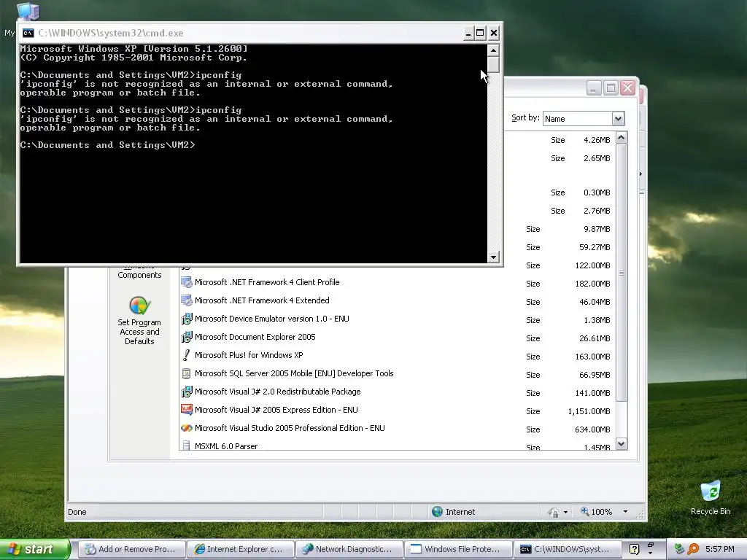
Task: Click SQL Server 2005 Mobile Developer Tools icon
Action: coord(186,373)
